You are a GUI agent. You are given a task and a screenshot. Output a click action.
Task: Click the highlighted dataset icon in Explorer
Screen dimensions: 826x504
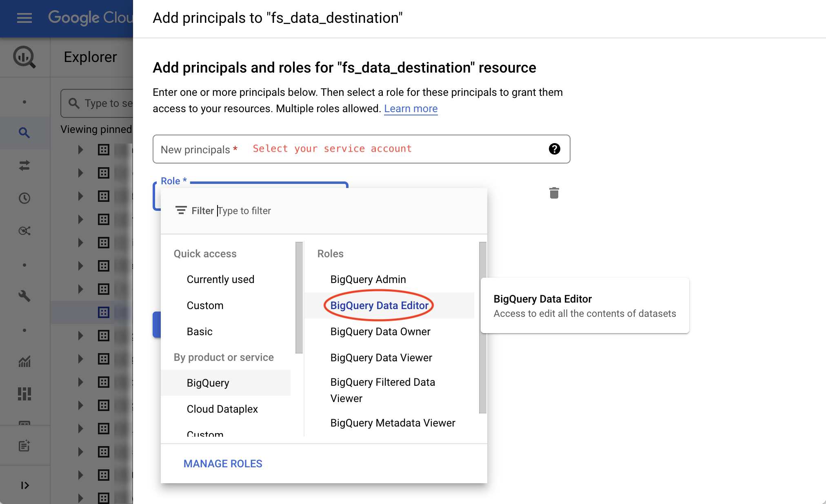[104, 312]
